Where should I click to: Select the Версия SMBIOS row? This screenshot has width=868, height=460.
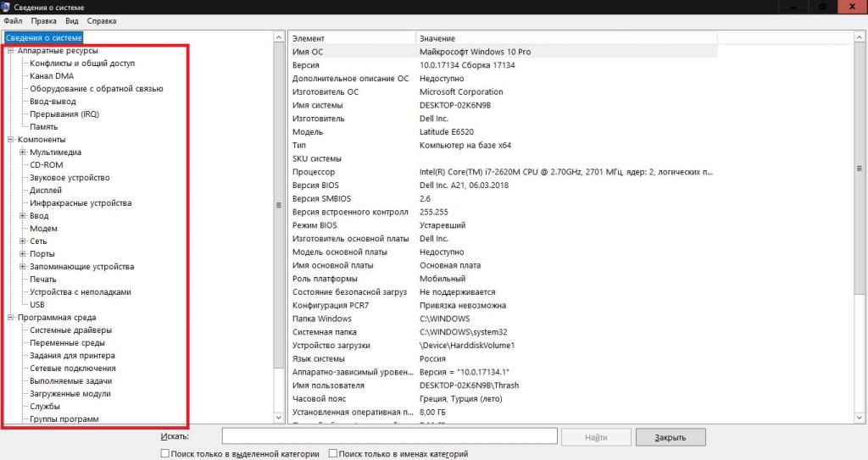coord(504,199)
